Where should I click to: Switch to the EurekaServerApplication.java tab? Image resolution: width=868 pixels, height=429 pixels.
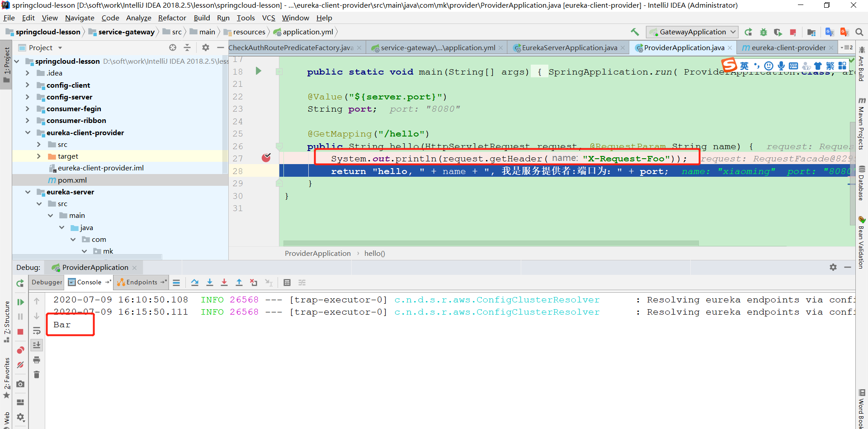tap(569, 47)
